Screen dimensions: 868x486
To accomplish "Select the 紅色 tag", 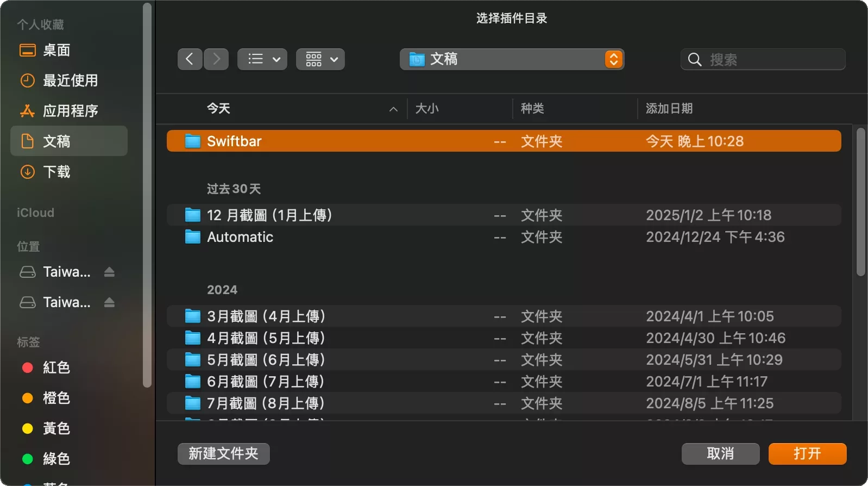I will click(56, 367).
